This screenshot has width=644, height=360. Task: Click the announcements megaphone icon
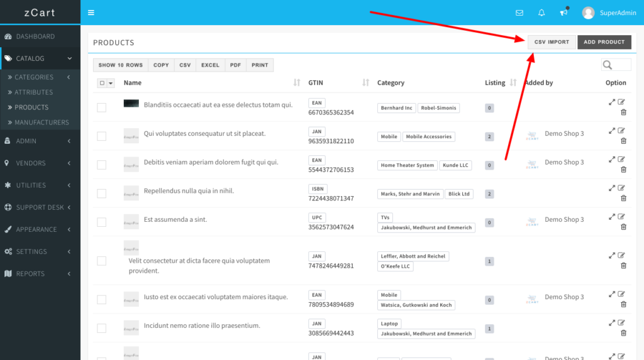tap(563, 13)
